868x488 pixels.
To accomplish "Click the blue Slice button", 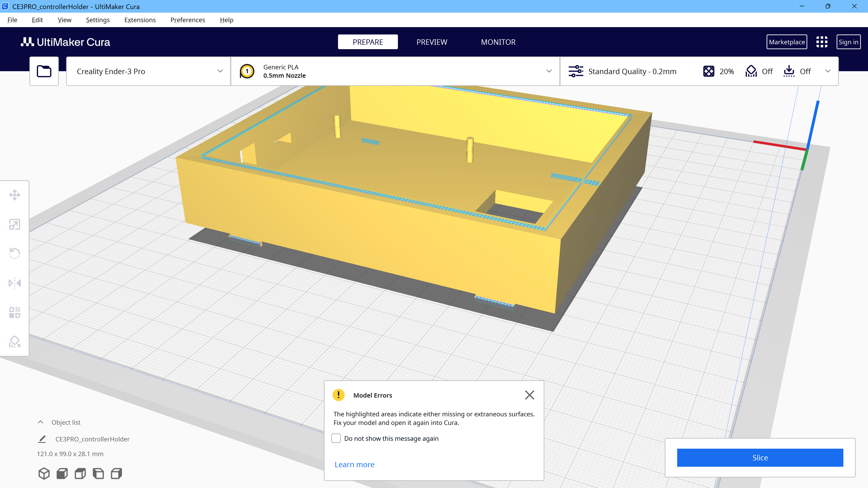I will (760, 457).
